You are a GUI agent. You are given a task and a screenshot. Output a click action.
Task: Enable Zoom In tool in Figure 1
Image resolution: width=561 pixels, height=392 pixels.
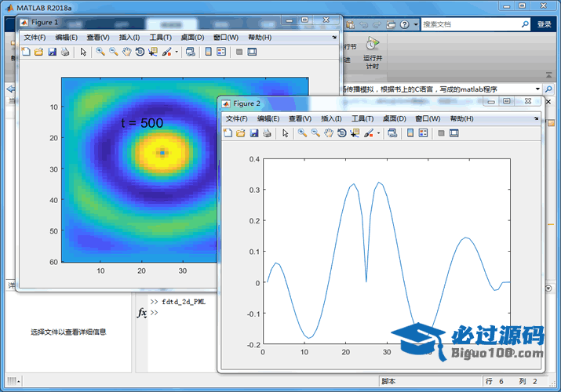click(100, 52)
